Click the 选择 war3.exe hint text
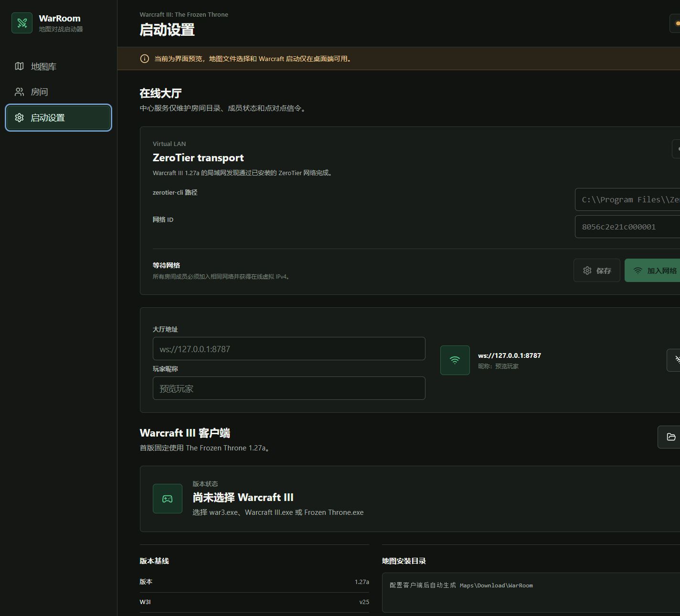This screenshot has width=680, height=616. click(278, 512)
